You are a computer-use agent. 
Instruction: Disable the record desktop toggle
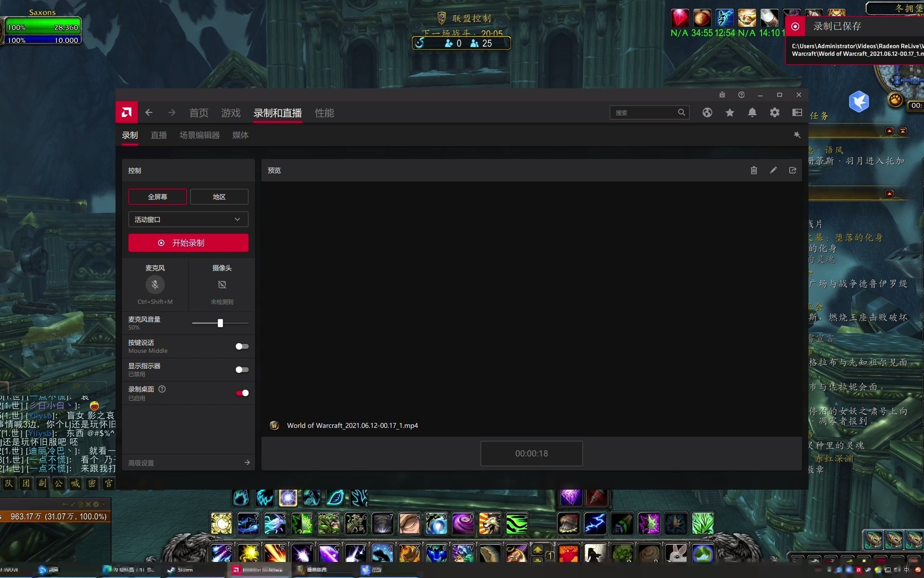242,393
